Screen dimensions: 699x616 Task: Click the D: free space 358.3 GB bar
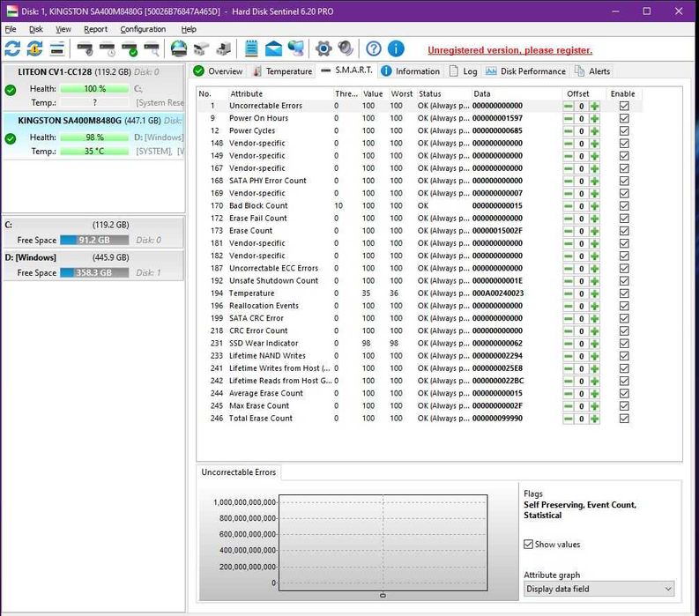click(94, 272)
